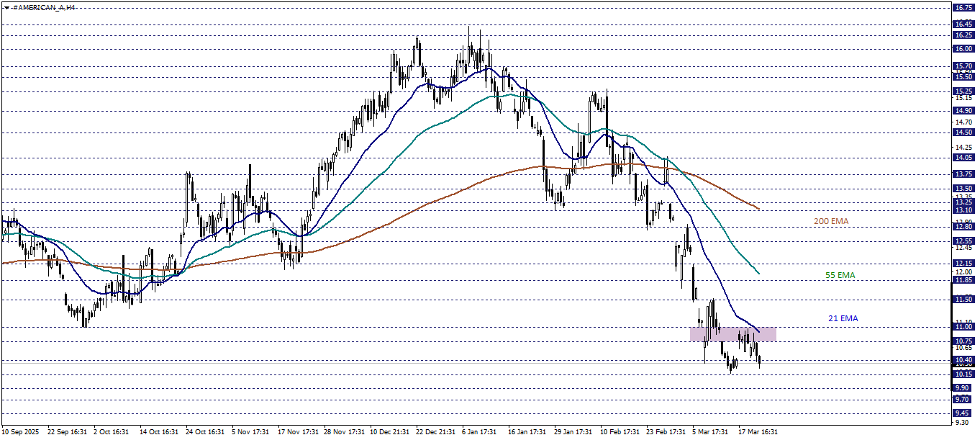Click the 16.75 price level tag
Viewport: 980px width, 440px height.
point(963,7)
